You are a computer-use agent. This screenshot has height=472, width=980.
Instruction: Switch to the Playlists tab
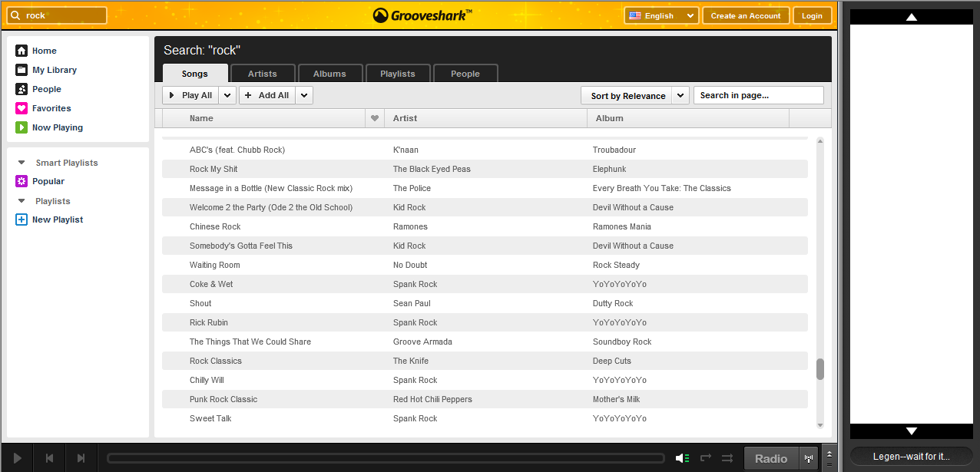pyautogui.click(x=398, y=74)
